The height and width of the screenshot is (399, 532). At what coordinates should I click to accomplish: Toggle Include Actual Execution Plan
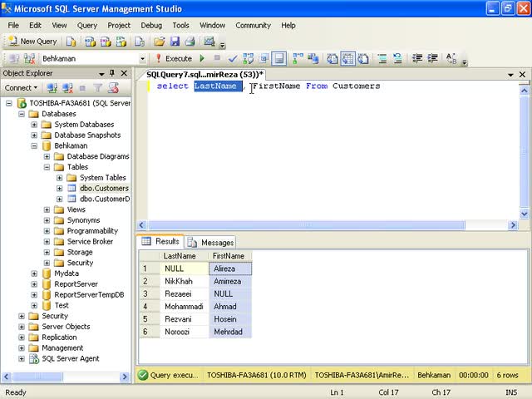pos(298,59)
